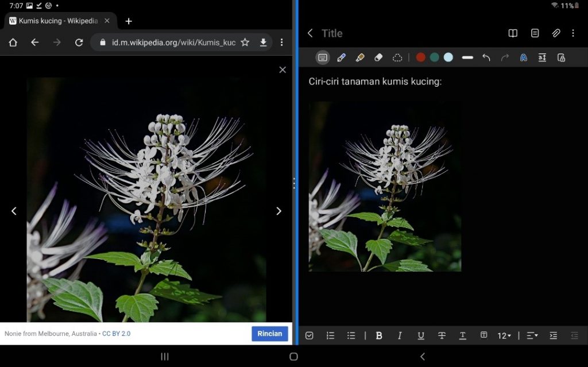Select the pen tool in Notes toolbar

pyautogui.click(x=341, y=57)
